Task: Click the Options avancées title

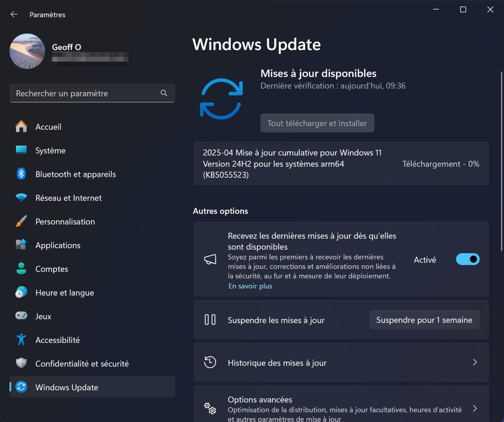Action: (x=260, y=399)
